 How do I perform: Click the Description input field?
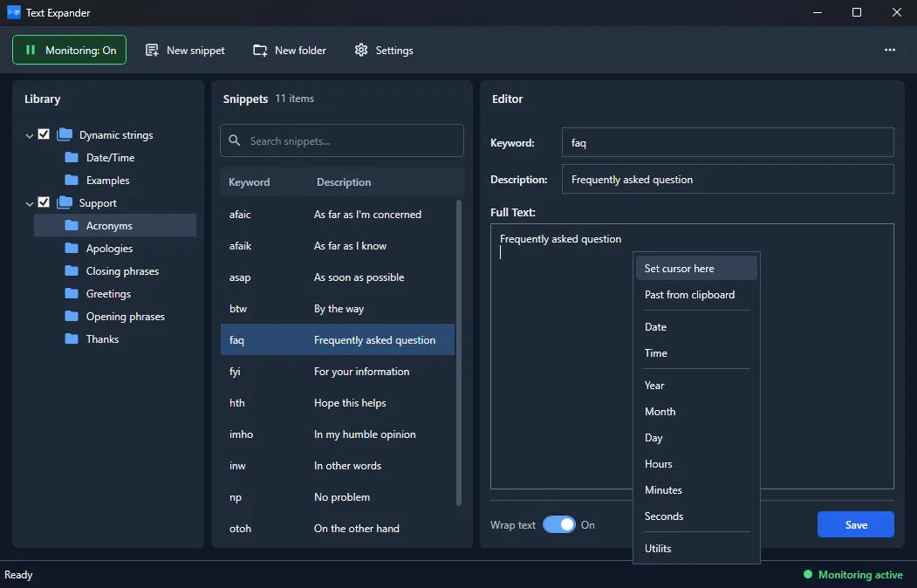[728, 179]
